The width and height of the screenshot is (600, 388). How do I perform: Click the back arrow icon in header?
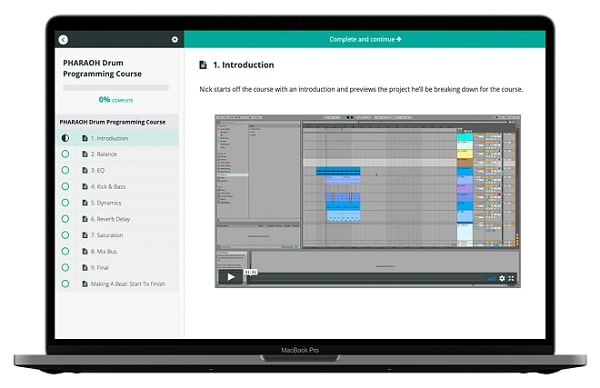(x=63, y=39)
